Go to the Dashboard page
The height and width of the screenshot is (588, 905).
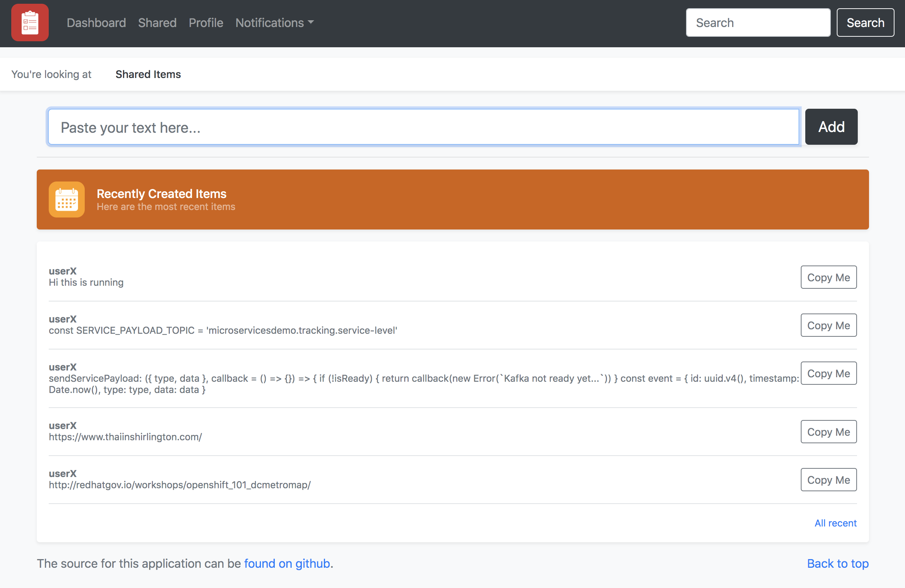tap(96, 23)
